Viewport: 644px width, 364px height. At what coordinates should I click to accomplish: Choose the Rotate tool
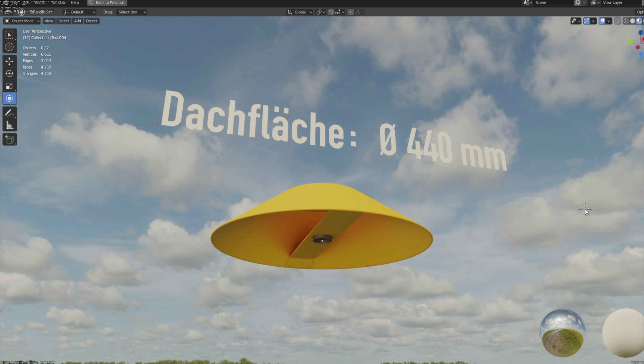pos(9,73)
